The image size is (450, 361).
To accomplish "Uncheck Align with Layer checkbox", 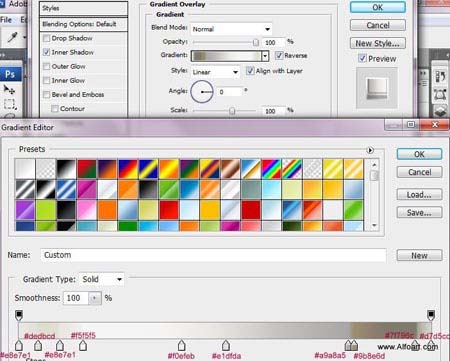I will pyautogui.click(x=250, y=71).
